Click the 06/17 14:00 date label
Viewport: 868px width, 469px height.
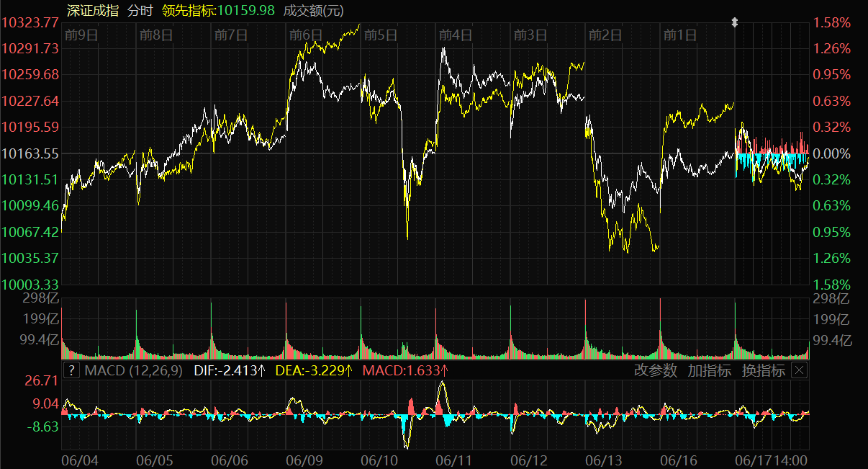click(x=771, y=460)
